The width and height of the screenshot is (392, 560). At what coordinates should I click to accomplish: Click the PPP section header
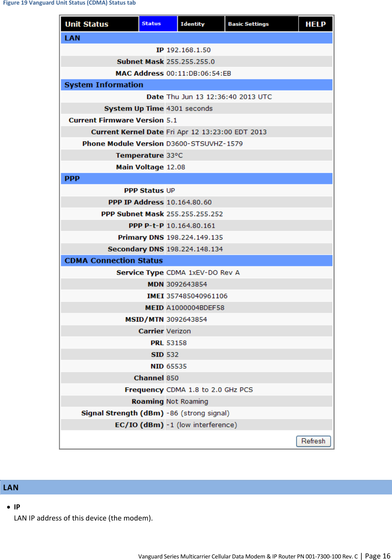pos(196,179)
